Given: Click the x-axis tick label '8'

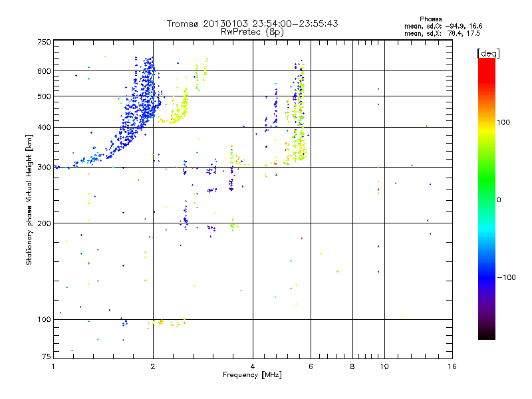Looking at the screenshot, I should pyautogui.click(x=352, y=366).
